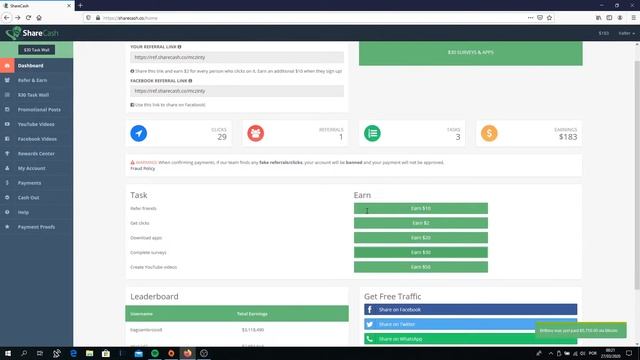The width and height of the screenshot is (640, 360).
Task: Bookmark this page with star icon
Action: [549, 18]
